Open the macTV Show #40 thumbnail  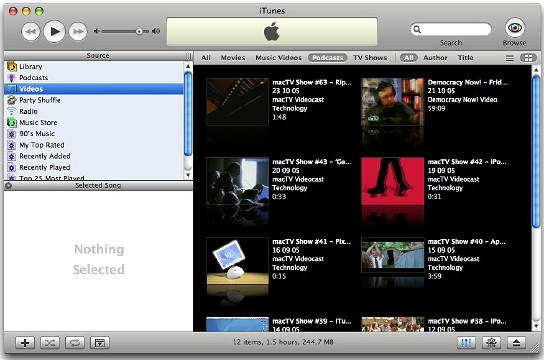coord(392,255)
